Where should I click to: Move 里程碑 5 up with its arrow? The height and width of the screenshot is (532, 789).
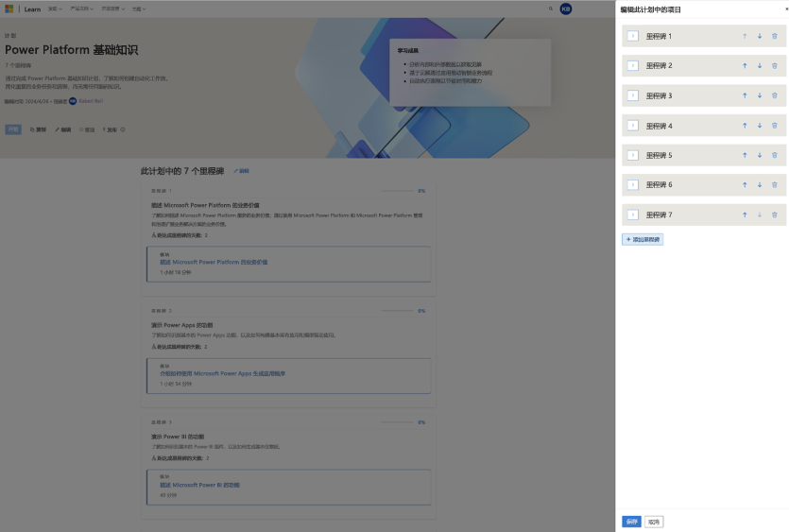tap(745, 155)
